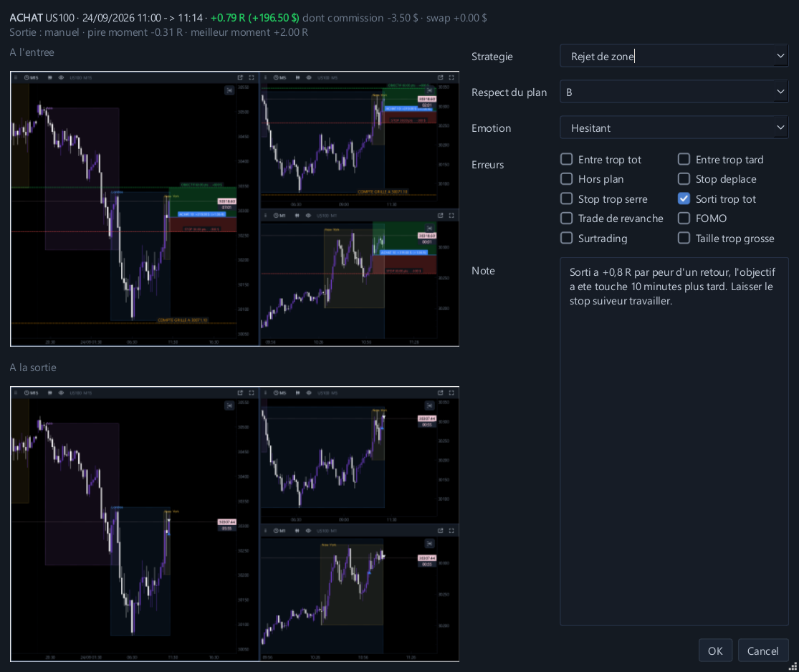Click the 'Erreurs' label
The image size is (799, 672).
click(x=487, y=165)
